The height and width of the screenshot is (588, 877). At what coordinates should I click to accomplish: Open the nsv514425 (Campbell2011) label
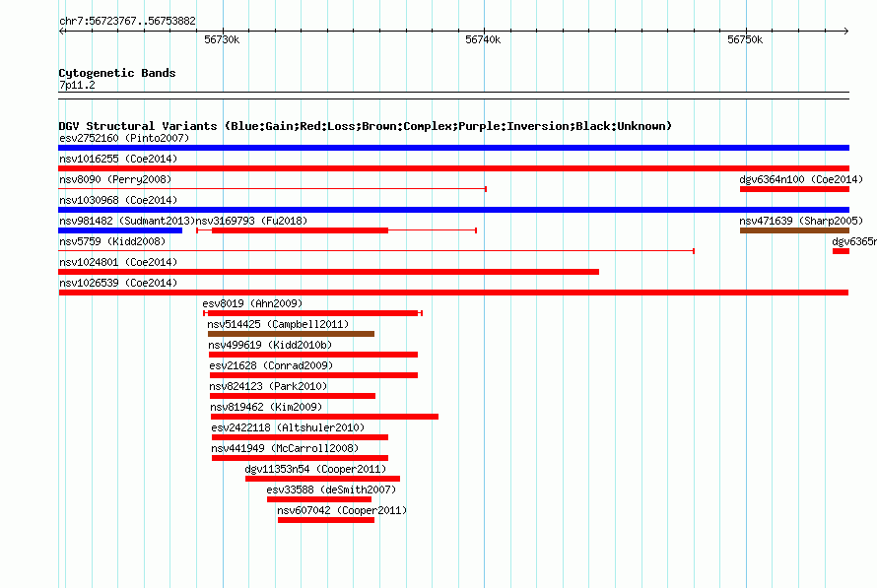click(278, 324)
